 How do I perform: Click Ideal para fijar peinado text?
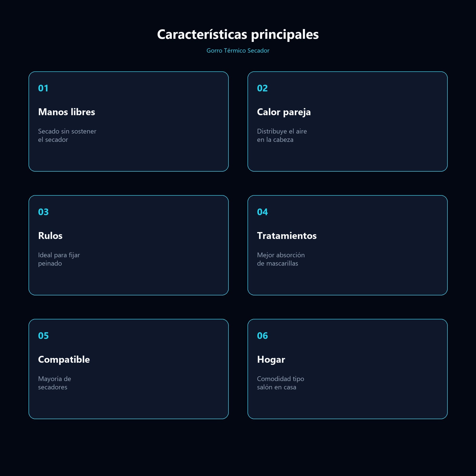59,259
